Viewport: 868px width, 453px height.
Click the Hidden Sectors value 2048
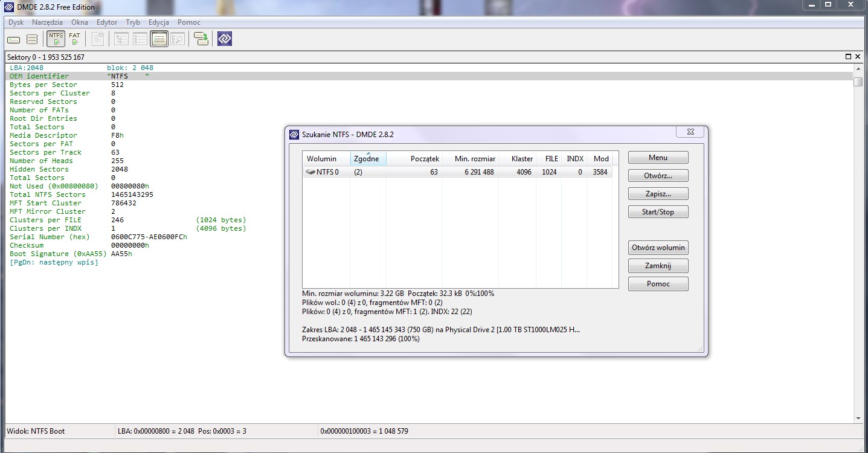coord(120,169)
